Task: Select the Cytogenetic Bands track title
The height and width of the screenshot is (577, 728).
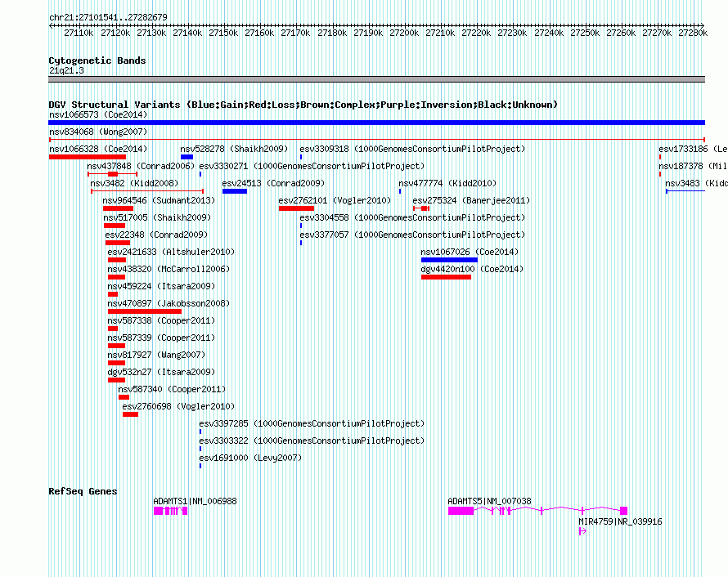Action: [97, 60]
